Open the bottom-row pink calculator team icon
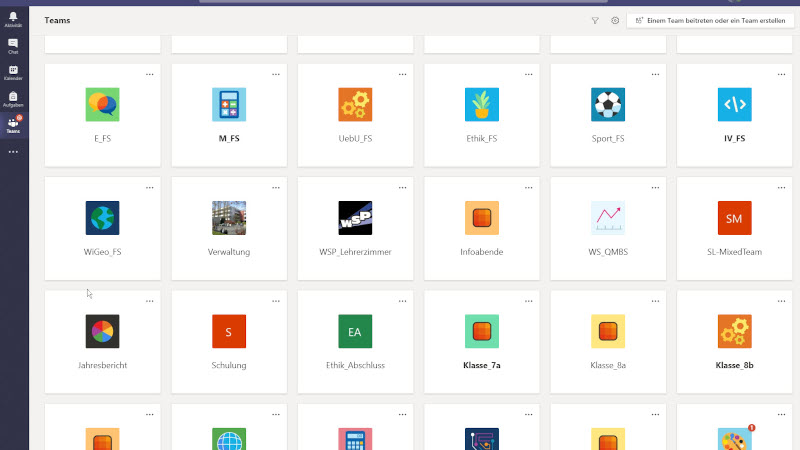800x450 pixels. (355, 439)
